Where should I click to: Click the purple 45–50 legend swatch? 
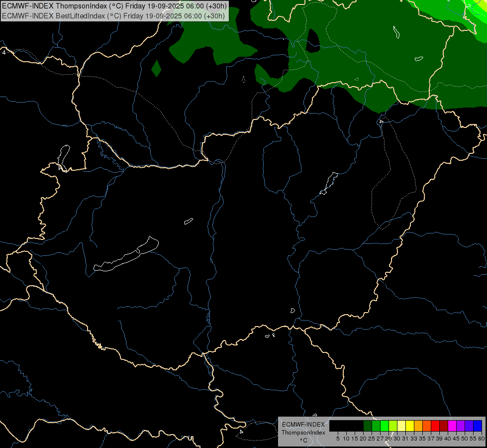click(461, 426)
